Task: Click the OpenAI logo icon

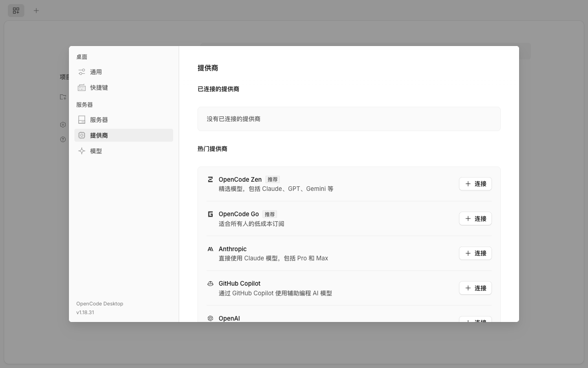Action: pyautogui.click(x=210, y=318)
